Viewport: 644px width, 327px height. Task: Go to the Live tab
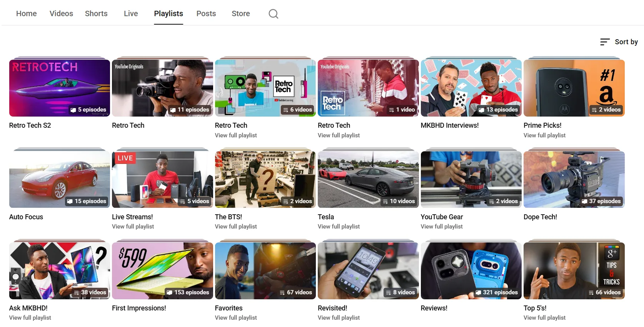131,13
